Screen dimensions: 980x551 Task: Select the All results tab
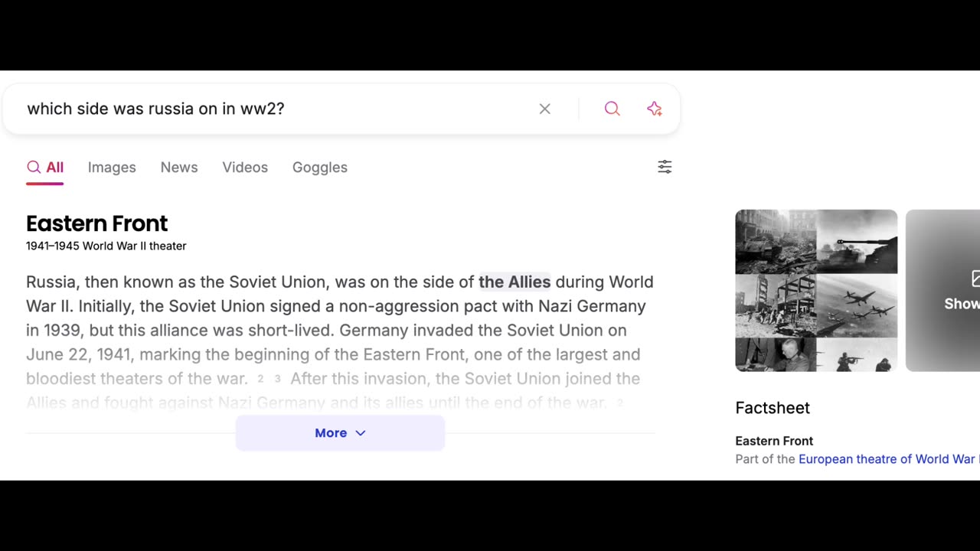click(45, 168)
